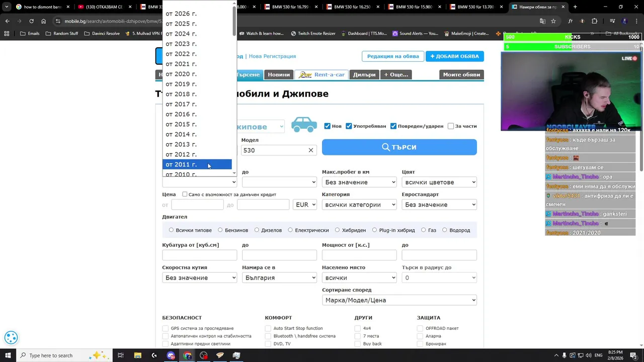This screenshot has width=644, height=362.
Task: Go to the browser home page
Action: click(43, 21)
